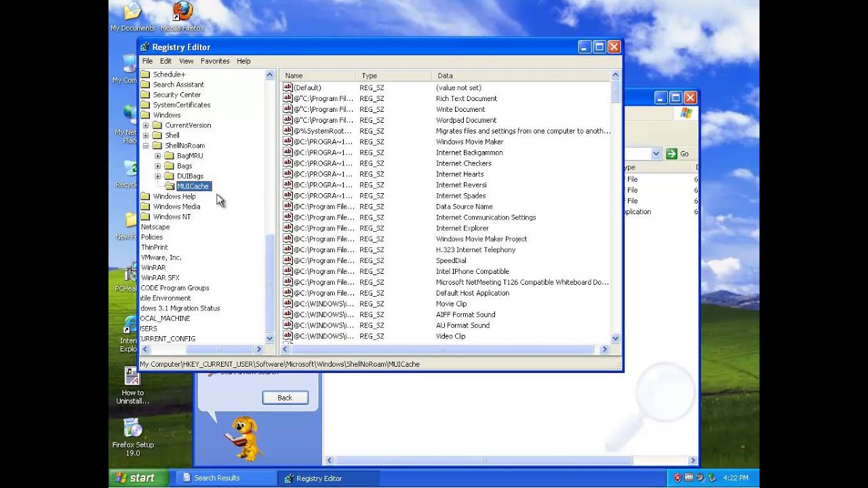Click the Windows NT folder icon
The image size is (868, 488).
tap(145, 217)
